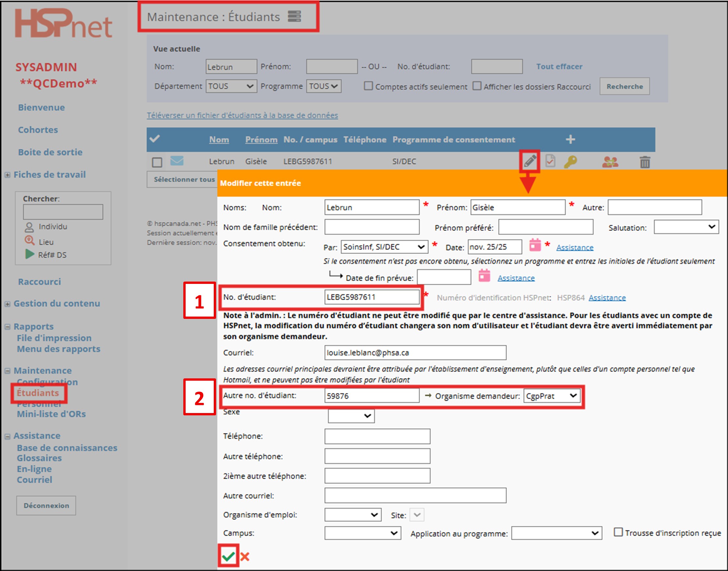The width and height of the screenshot is (728, 571).
Task: Click the envelope email icon beside Lebrun
Action: tap(177, 161)
